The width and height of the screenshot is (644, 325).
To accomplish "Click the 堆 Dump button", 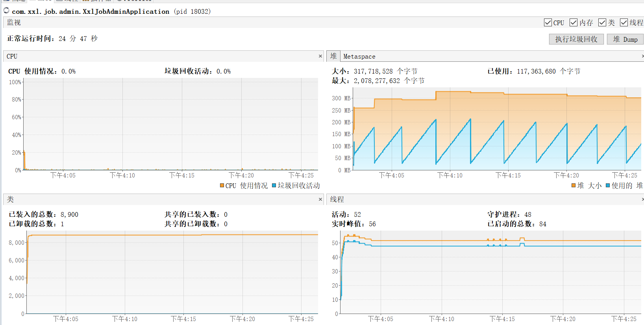I will point(625,39).
